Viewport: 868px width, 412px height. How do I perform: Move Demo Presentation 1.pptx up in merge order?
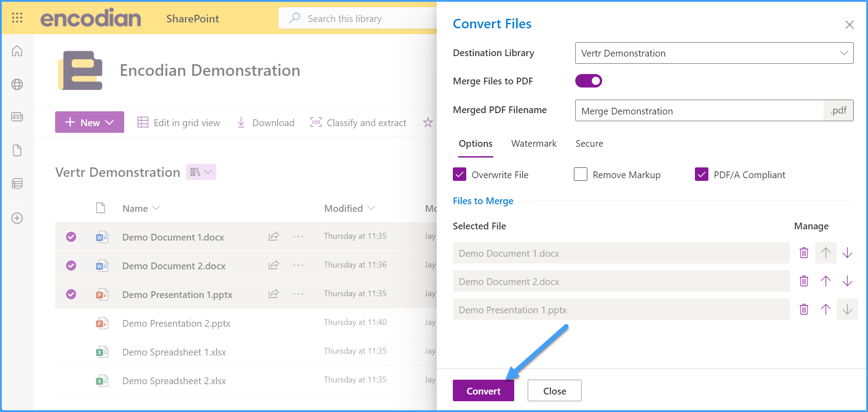coord(826,309)
